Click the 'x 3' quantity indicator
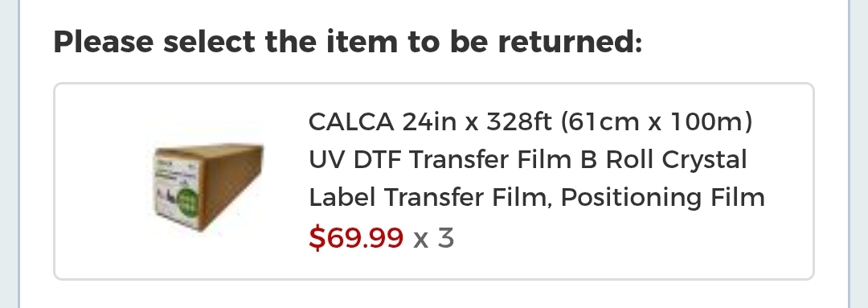Viewport: 868px width, 308px height. click(433, 238)
